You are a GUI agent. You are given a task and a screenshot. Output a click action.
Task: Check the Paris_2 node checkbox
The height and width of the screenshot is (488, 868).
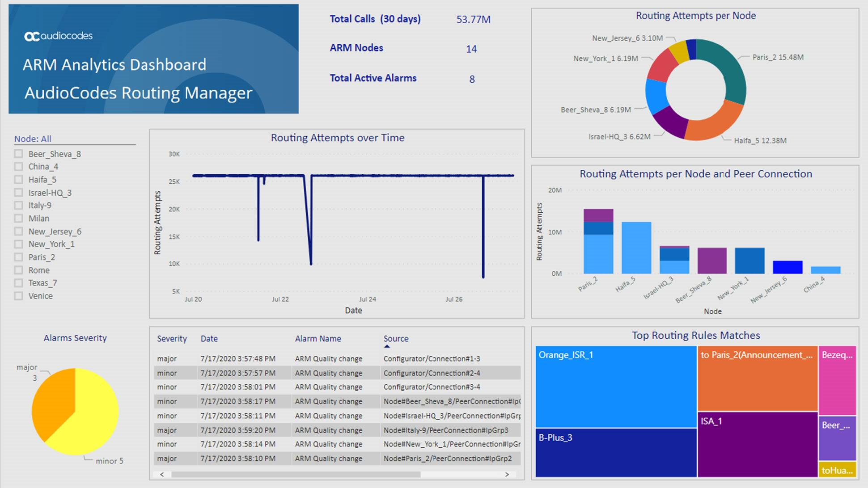18,257
